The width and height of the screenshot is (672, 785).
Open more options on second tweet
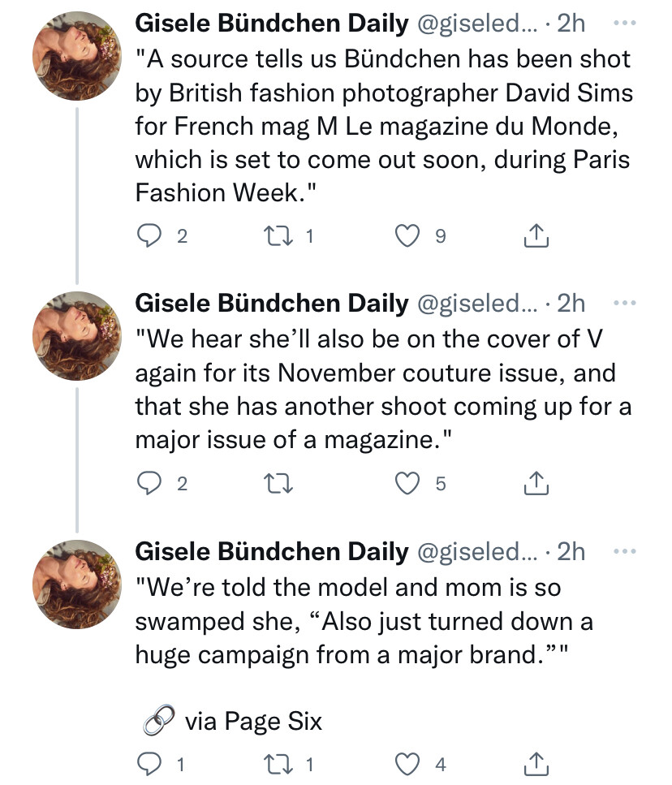625,303
